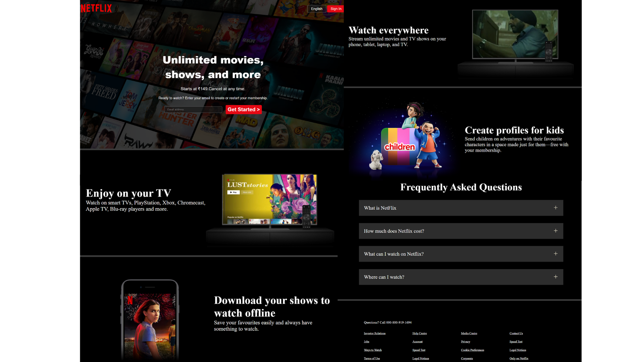This screenshot has height=362, width=644.
Task: Click the Lust Stories TV image
Action: (270, 210)
